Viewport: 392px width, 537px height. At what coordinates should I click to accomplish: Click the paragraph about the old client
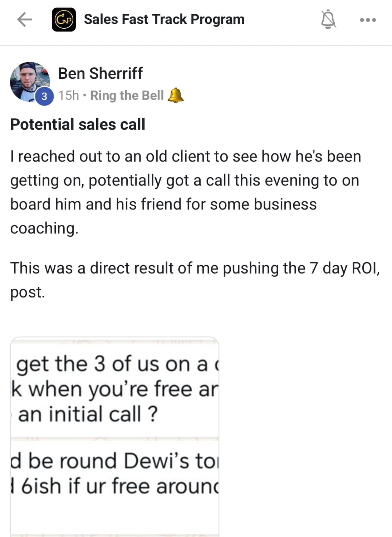click(x=185, y=192)
